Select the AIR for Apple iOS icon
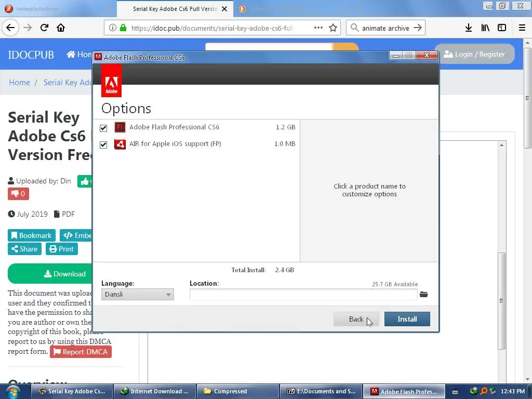This screenshot has width=532, height=399. coord(120,144)
